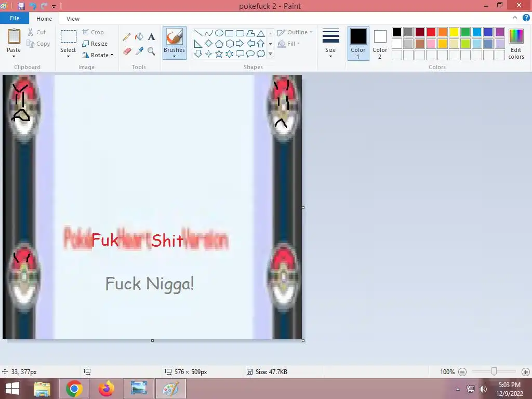Choose the Line shape
This screenshot has height=399, width=532.
point(198,33)
